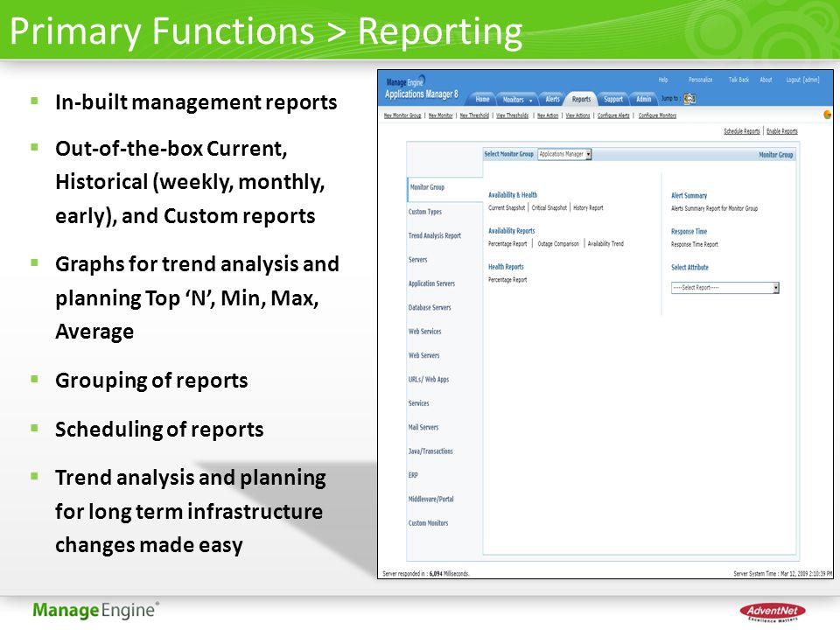The width and height of the screenshot is (840, 630).
Task: Click the orange pie icon beside the links bar
Action: pos(827,115)
